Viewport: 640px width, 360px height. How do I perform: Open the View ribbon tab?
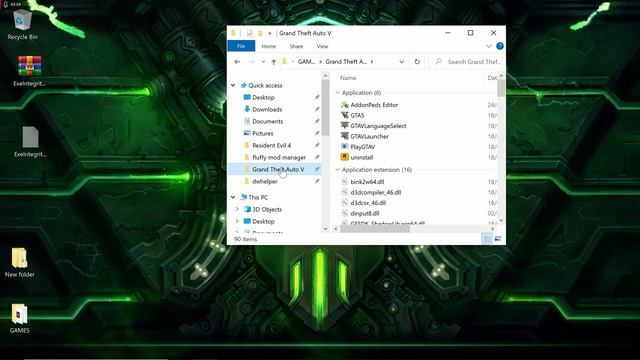coord(322,47)
